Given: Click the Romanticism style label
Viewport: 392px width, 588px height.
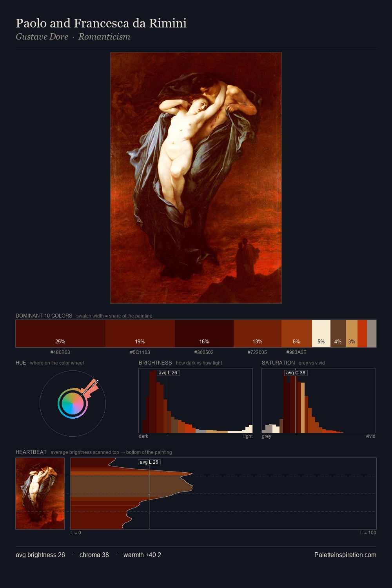Looking at the screenshot, I should [x=104, y=37].
